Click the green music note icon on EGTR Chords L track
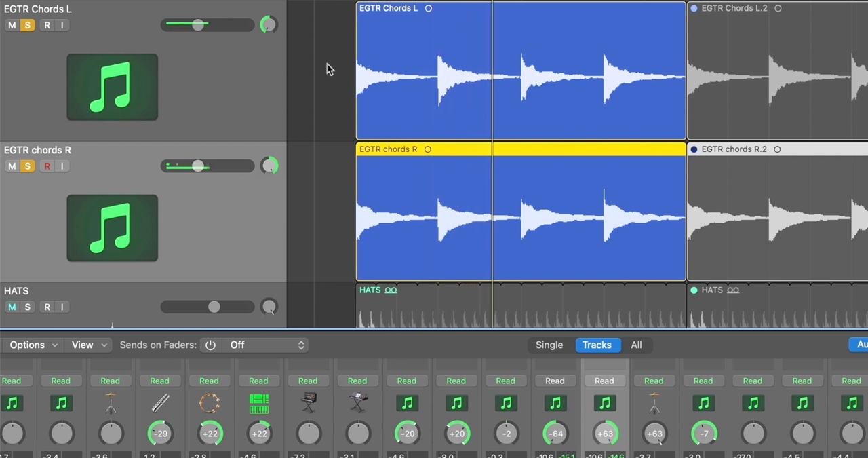Screen dimensions: 868x458 point(112,87)
